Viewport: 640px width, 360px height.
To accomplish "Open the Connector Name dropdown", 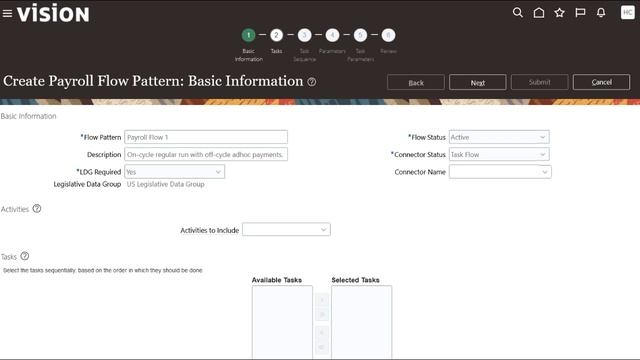I will pyautogui.click(x=500, y=172).
